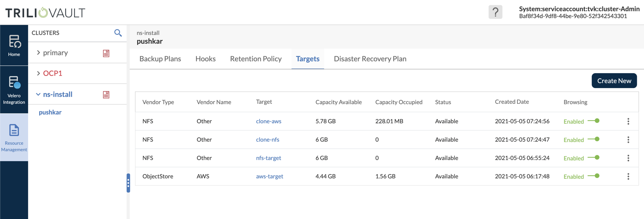Click the document icon next to primary

[106, 53]
